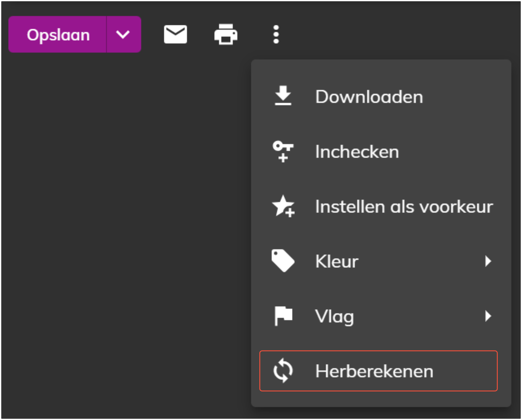Expand the Vlag submenu arrow
This screenshot has height=420, width=522.
[488, 316]
